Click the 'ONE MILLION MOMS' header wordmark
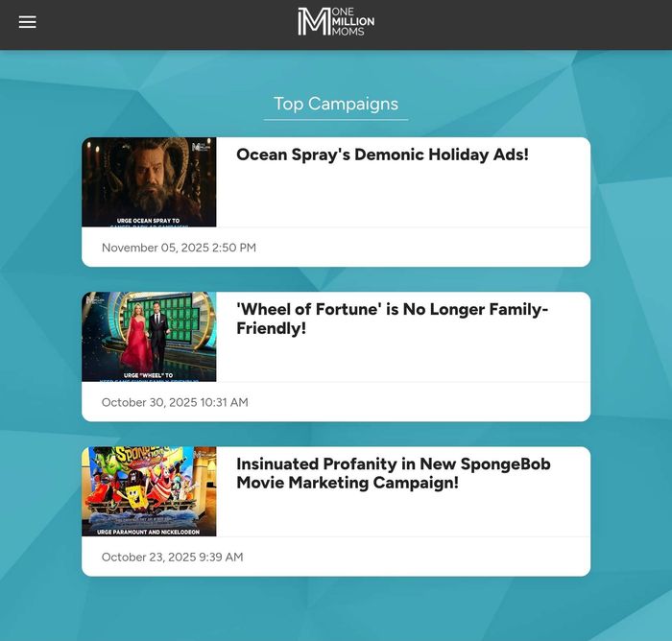 352,21
